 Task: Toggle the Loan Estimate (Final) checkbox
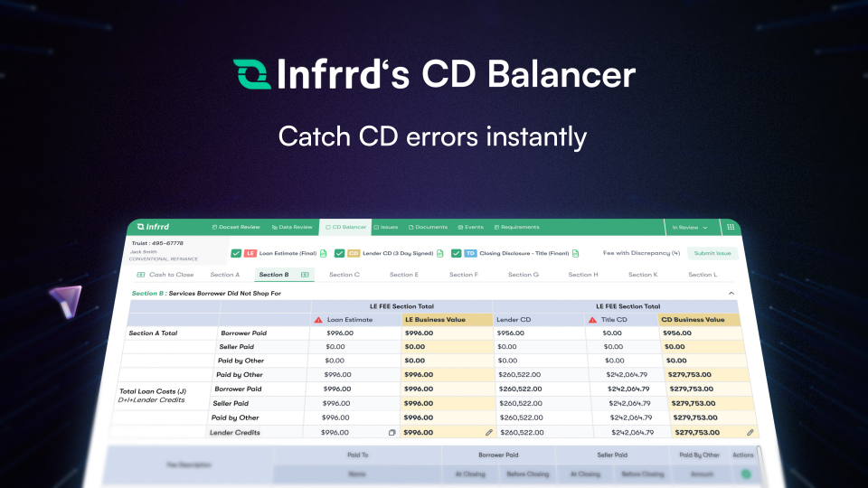[x=236, y=253]
